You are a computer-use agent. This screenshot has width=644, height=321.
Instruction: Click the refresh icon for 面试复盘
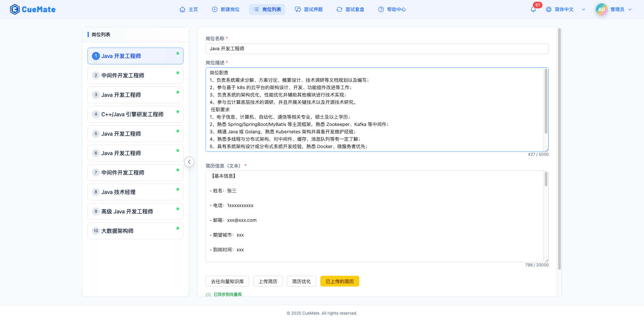pyautogui.click(x=339, y=9)
